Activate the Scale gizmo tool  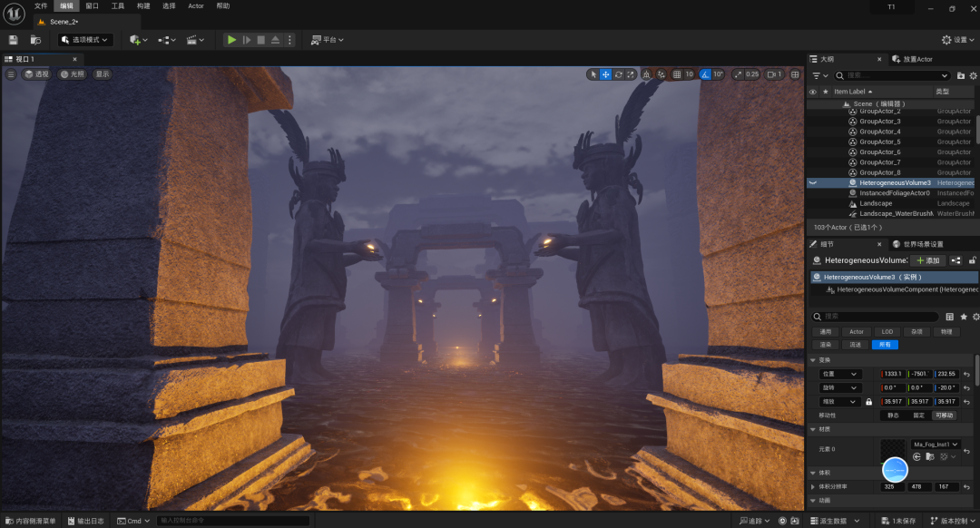tap(631, 74)
